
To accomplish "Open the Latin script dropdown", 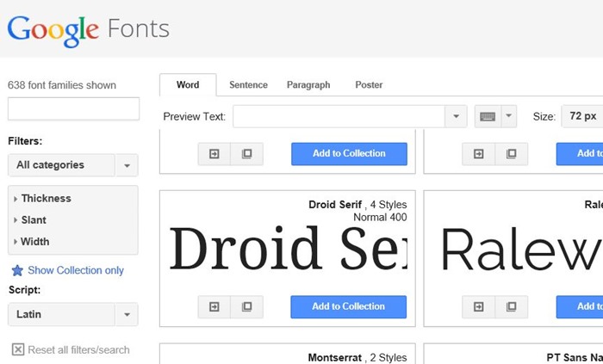I will click(x=72, y=314).
